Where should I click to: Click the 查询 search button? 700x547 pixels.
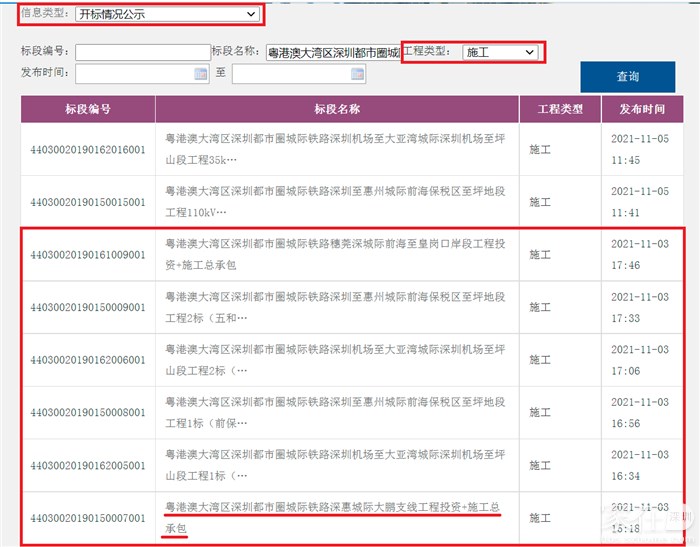pyautogui.click(x=627, y=77)
